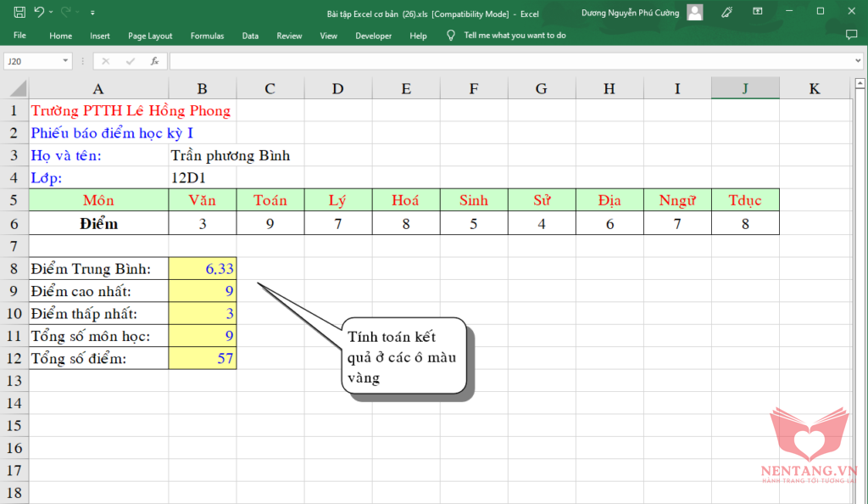Expand the Name Box dropdown arrow
868x504 pixels.
click(x=66, y=61)
